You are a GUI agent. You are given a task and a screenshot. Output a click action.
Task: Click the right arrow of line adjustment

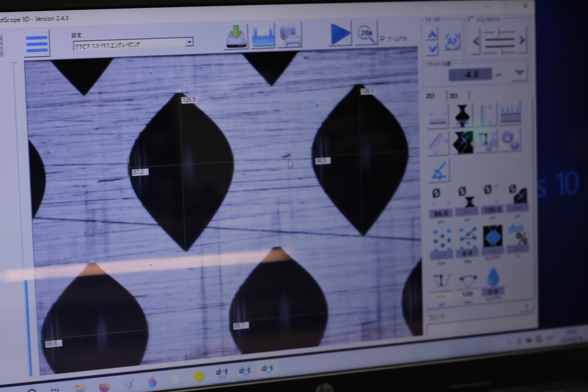point(521,40)
